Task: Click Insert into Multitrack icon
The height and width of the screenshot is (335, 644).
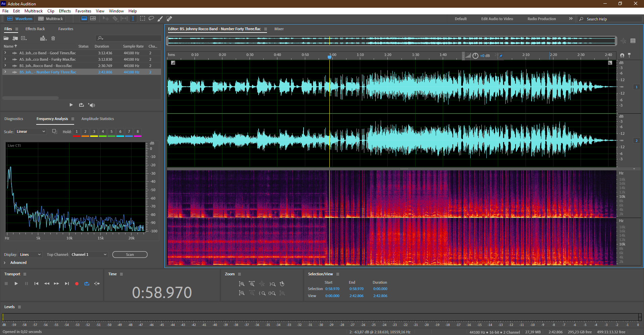Action: (x=43, y=38)
